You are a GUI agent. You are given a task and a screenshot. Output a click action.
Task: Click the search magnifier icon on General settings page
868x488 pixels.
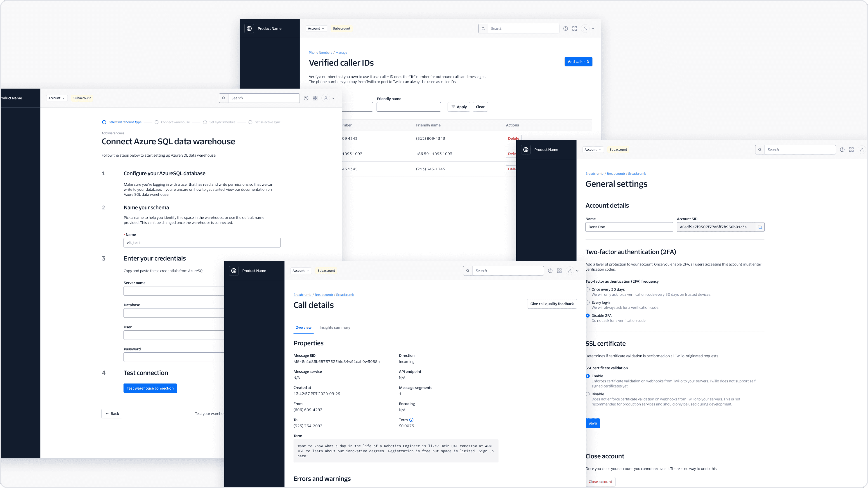point(760,150)
